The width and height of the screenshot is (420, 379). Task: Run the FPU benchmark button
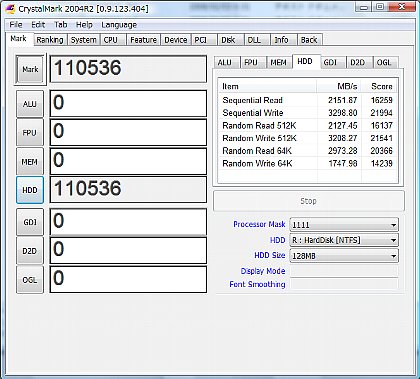pyautogui.click(x=30, y=133)
